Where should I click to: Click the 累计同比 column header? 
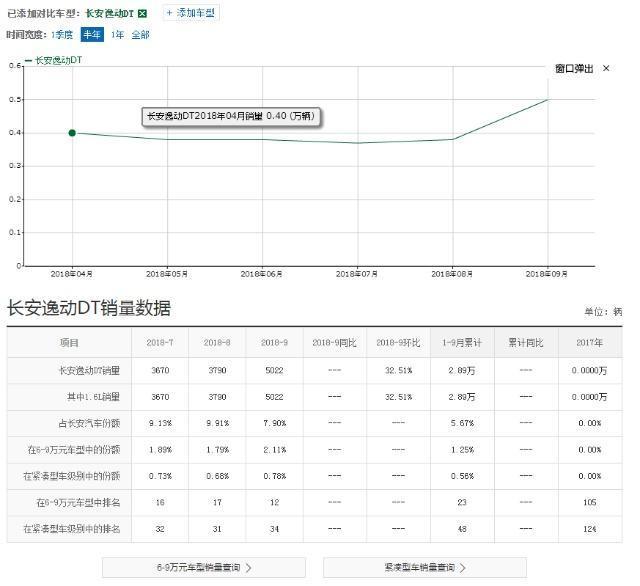(526, 342)
